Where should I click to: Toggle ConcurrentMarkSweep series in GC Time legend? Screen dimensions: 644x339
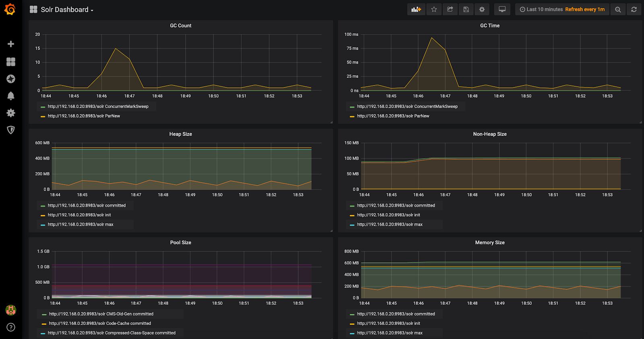pos(407,106)
